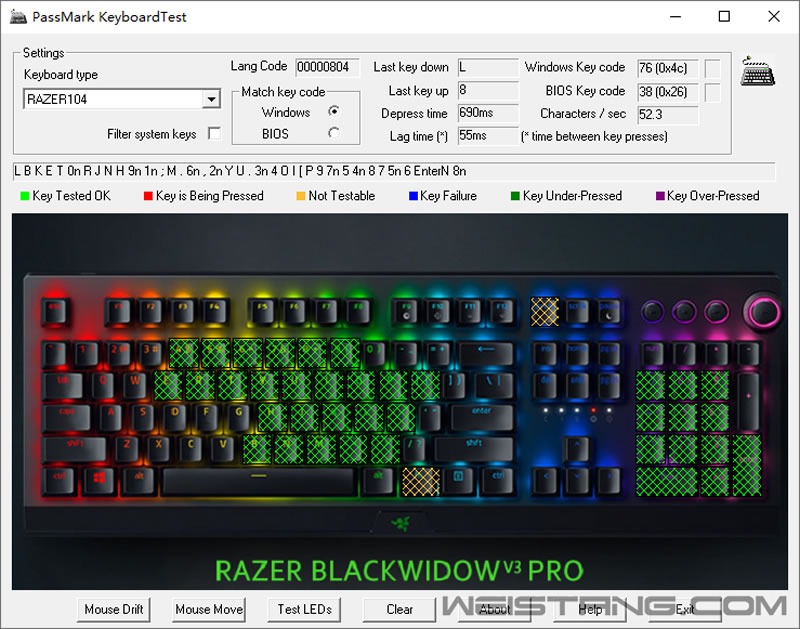Click the Characters / sec field showing 52.3
This screenshot has width=800, height=629.
click(x=668, y=114)
